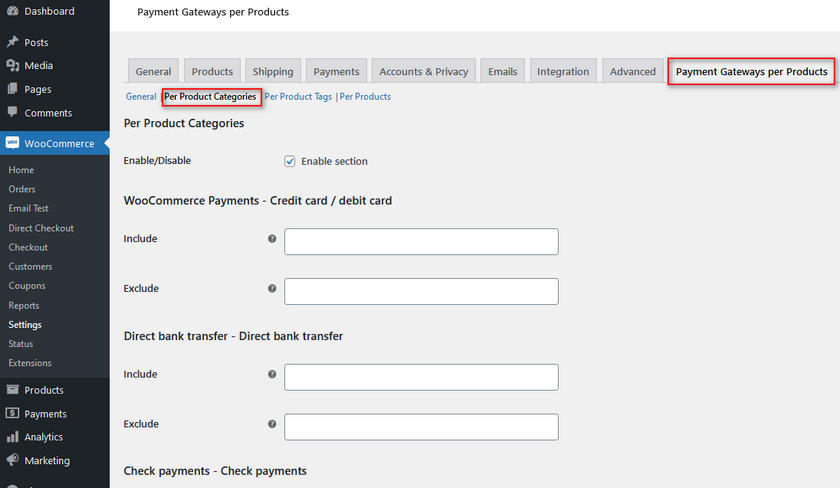Open Reports submenu item

coord(24,305)
